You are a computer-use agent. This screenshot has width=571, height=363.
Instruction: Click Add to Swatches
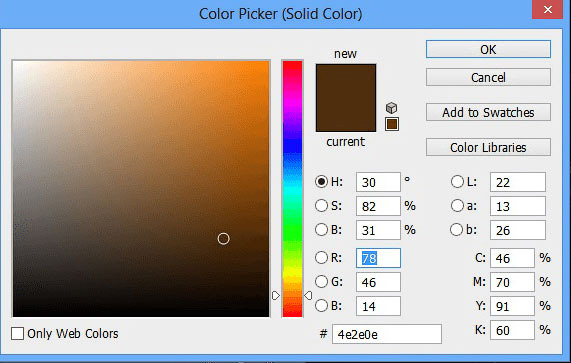click(488, 112)
